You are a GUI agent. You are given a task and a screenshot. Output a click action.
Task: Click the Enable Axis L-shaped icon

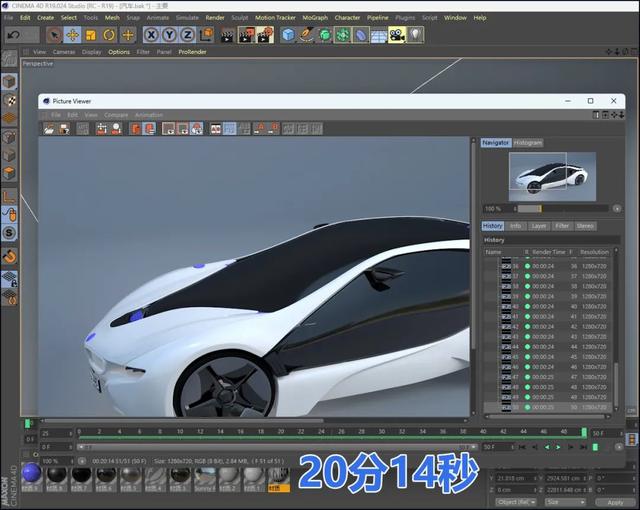coord(9,197)
